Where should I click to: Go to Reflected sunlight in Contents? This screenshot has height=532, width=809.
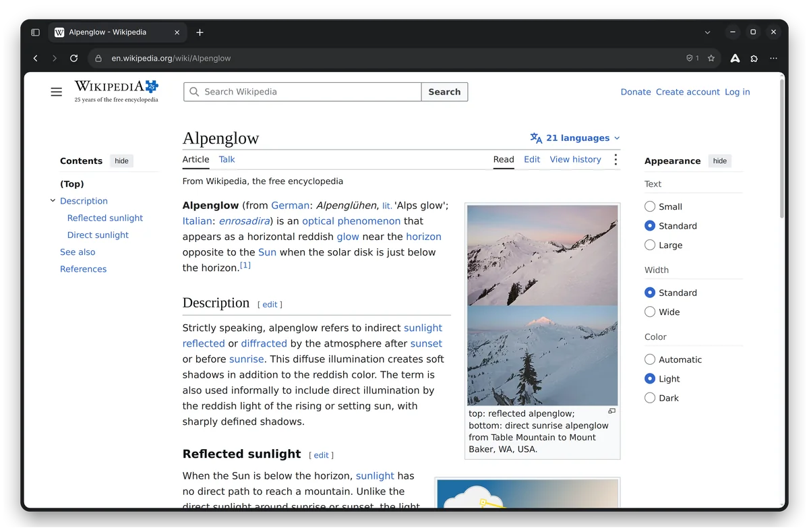coord(105,218)
